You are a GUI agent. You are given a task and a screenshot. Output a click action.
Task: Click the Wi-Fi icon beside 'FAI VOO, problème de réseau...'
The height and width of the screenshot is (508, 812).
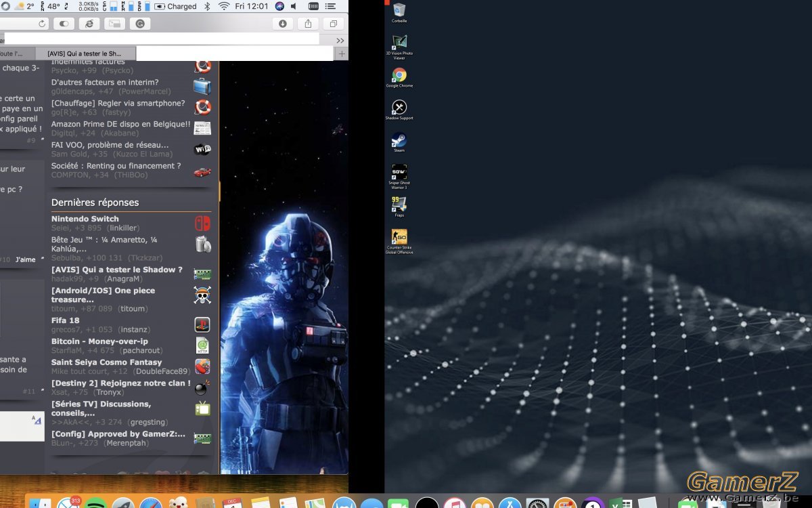click(x=202, y=149)
